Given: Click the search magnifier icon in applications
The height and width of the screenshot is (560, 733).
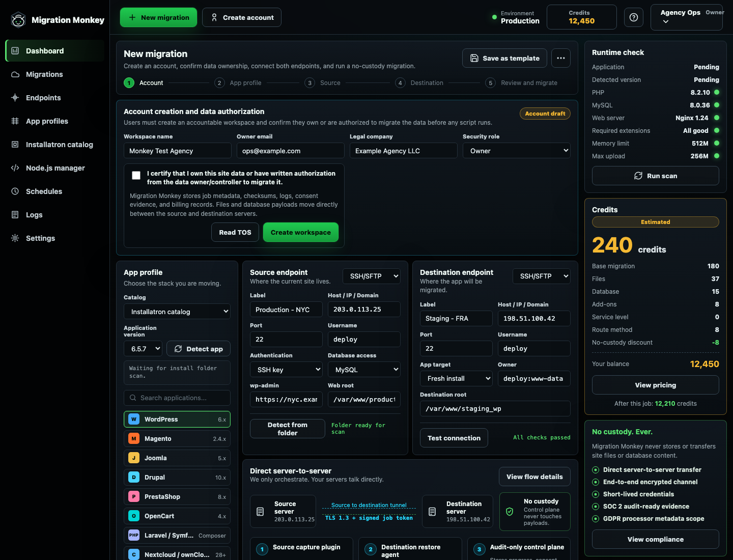Looking at the screenshot, I should pyautogui.click(x=133, y=398).
